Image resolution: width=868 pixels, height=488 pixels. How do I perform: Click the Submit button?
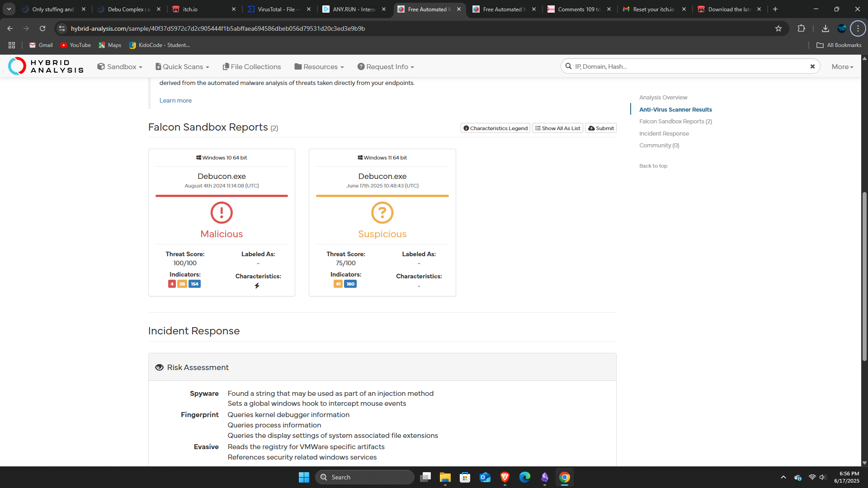(x=601, y=128)
